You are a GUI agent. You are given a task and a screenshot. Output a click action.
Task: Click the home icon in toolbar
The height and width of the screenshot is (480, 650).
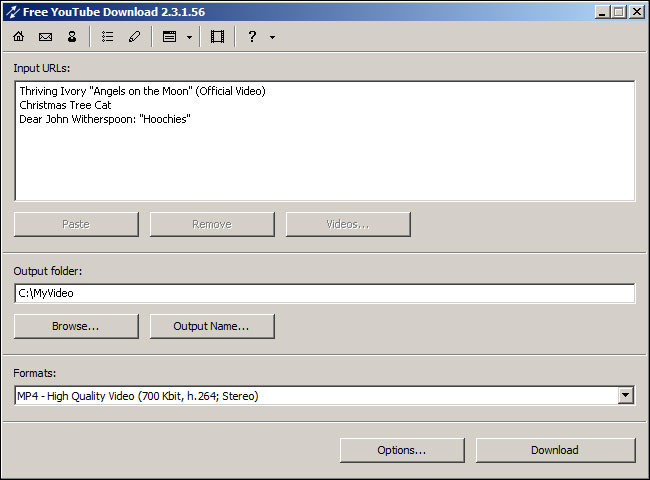18,37
